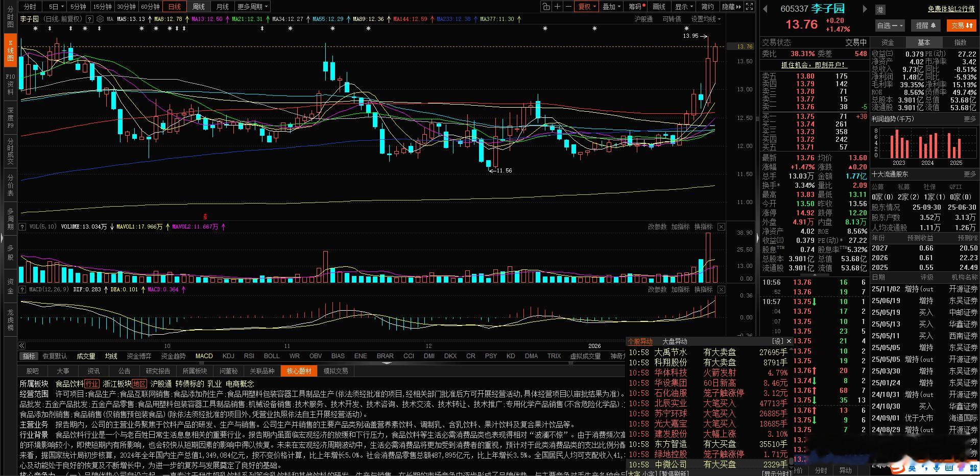Screen dimensions: 980x476
Task: Open the 显示 display dropdown
Action: [x=683, y=7]
